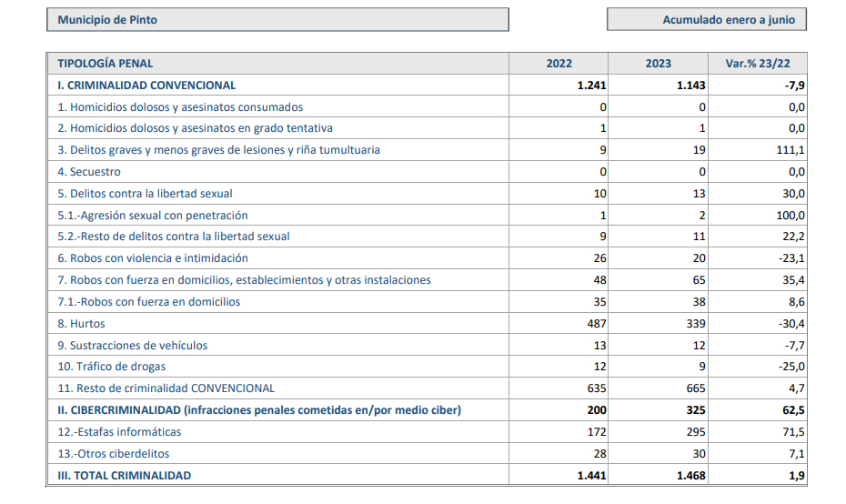Select the II. CIBERCRIMINALIDAD row label
This screenshot has height=504, width=846.
(x=259, y=410)
